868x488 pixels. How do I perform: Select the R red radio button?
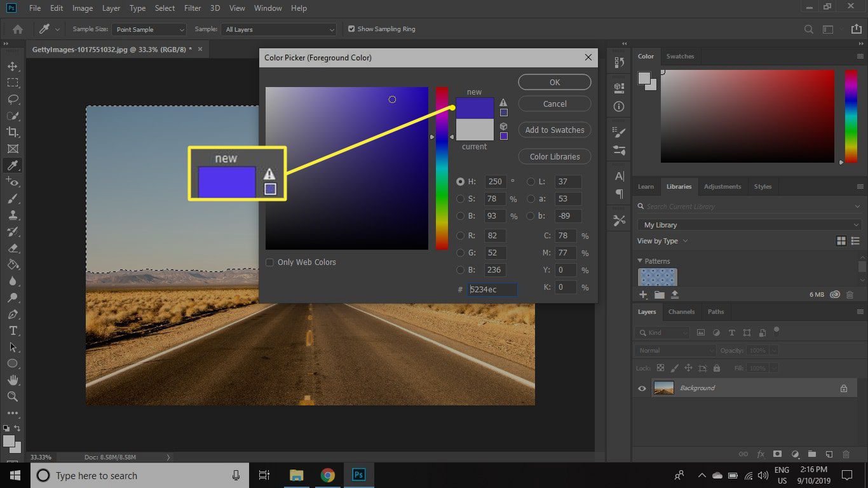point(460,236)
